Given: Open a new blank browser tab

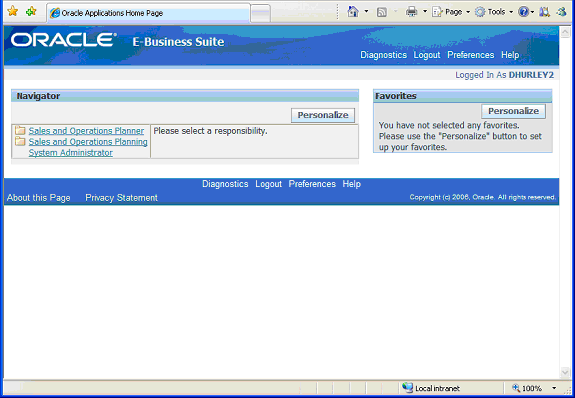Looking at the screenshot, I should (x=261, y=13).
